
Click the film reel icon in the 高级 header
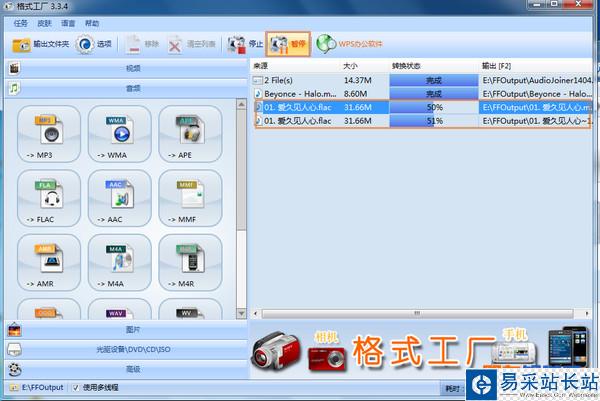[15, 369]
